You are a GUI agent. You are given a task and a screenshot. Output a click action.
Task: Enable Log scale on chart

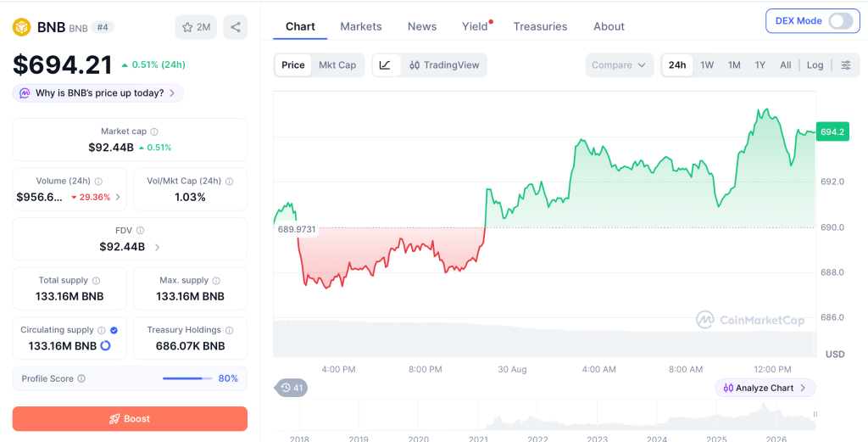[x=815, y=64]
